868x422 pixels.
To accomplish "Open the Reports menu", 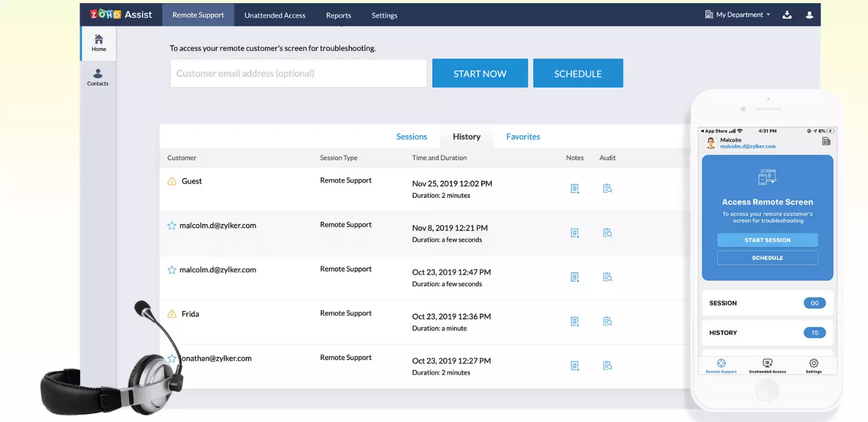I will 339,15.
